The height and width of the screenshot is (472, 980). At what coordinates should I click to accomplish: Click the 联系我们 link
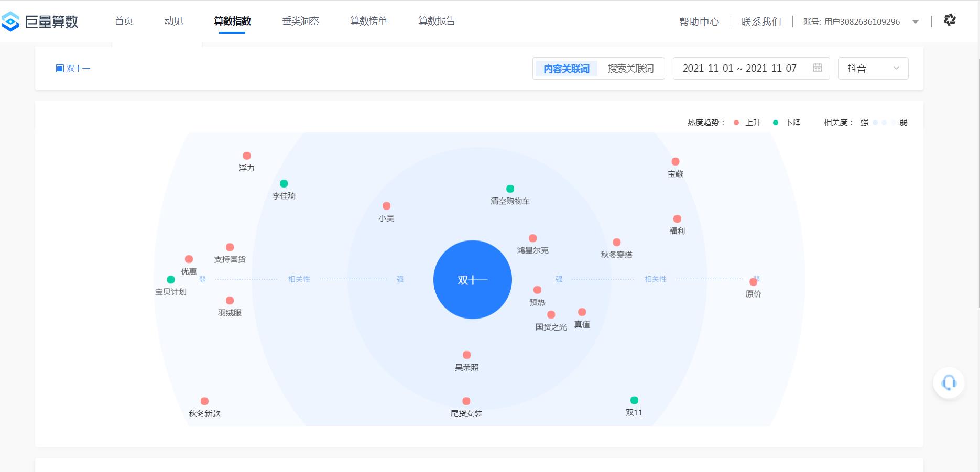click(x=760, y=21)
